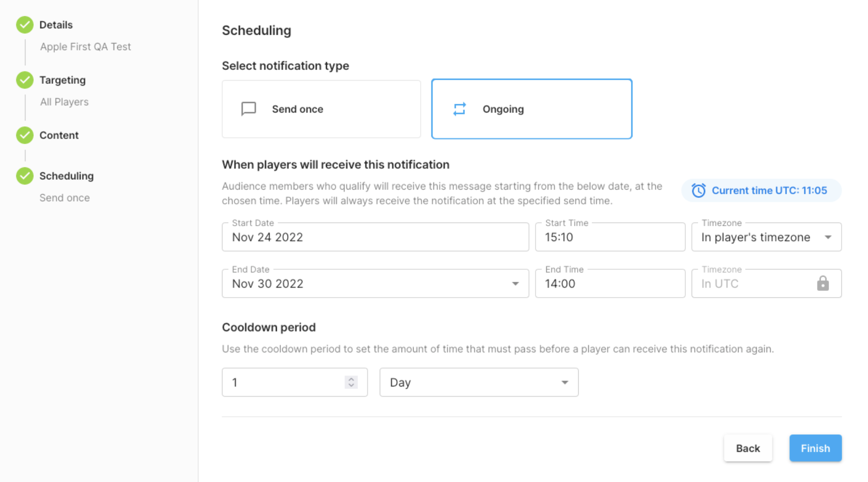Click the lock icon in the UTC timezone field
Viewport: 868px width, 482px height.
pos(823,283)
